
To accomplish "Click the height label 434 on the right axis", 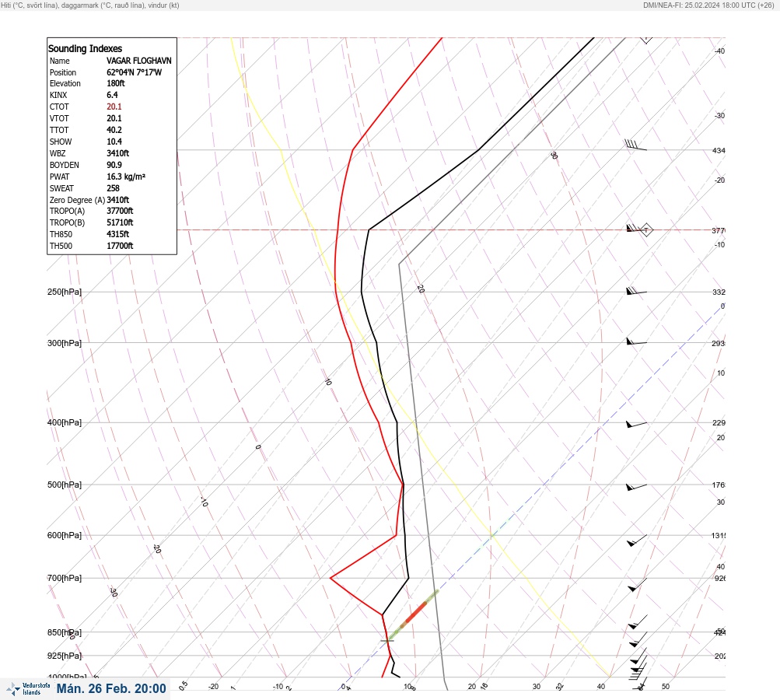I will pyautogui.click(x=719, y=150).
